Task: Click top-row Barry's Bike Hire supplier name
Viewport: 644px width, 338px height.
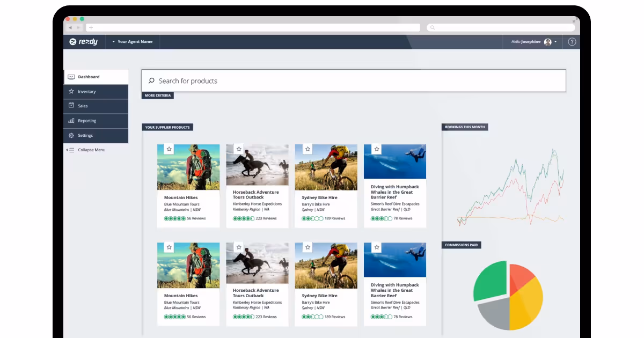Action: [316, 204]
